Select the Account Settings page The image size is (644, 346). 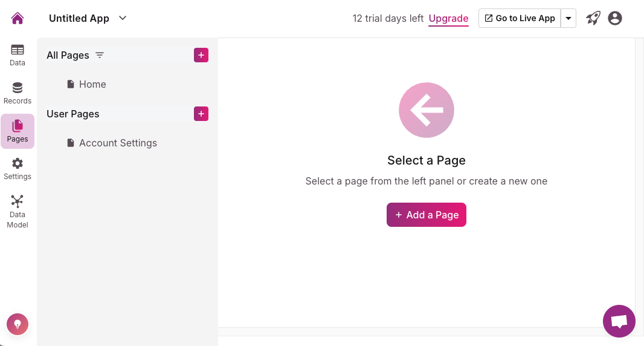[x=118, y=143]
